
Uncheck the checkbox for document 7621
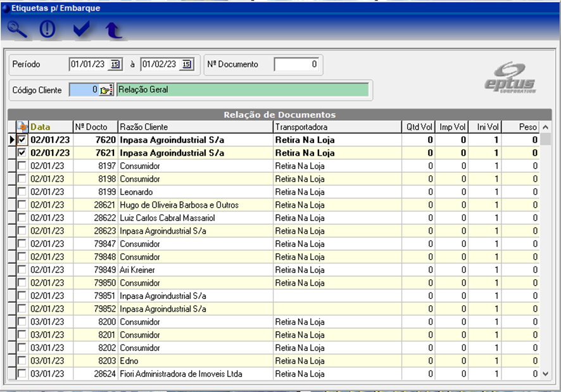(22, 153)
